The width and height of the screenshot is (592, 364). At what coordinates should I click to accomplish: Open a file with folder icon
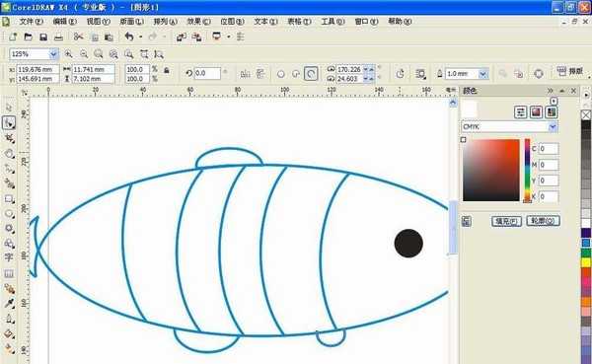click(x=28, y=36)
